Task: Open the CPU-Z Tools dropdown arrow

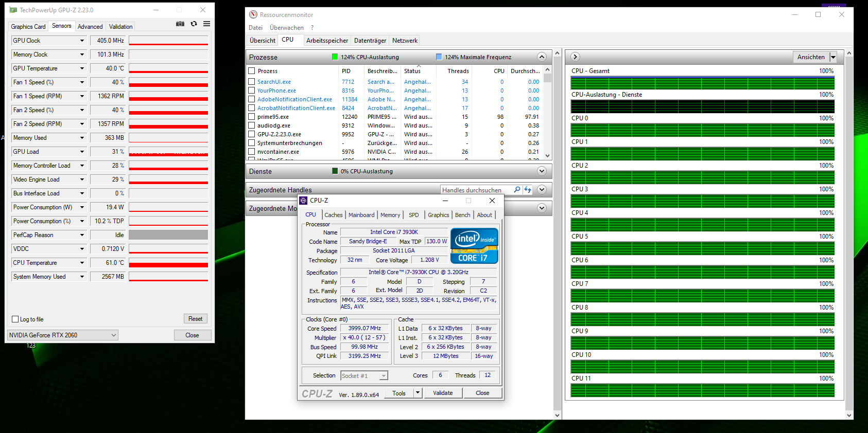Action: pos(418,393)
